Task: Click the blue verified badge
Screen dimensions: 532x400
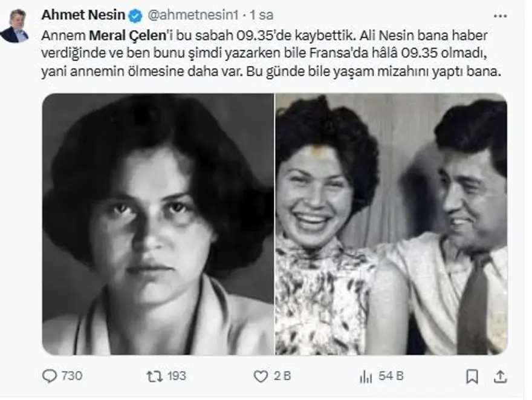Action: (135, 16)
